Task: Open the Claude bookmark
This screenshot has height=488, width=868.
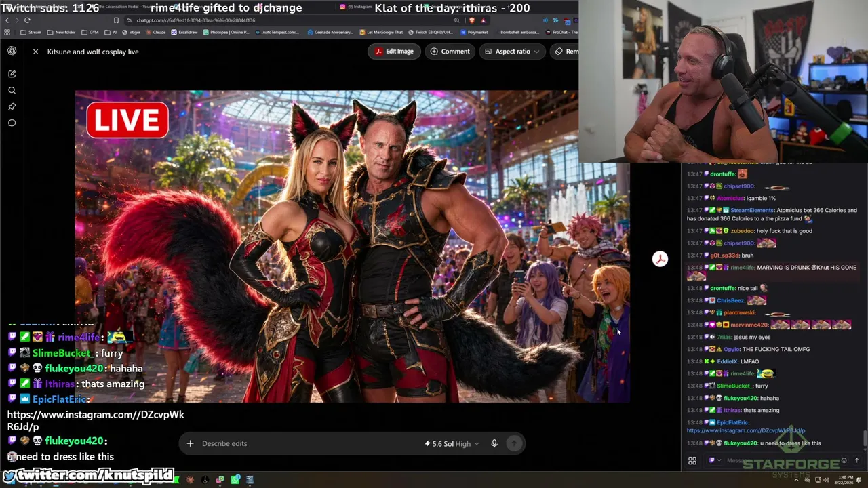Action: (155, 32)
